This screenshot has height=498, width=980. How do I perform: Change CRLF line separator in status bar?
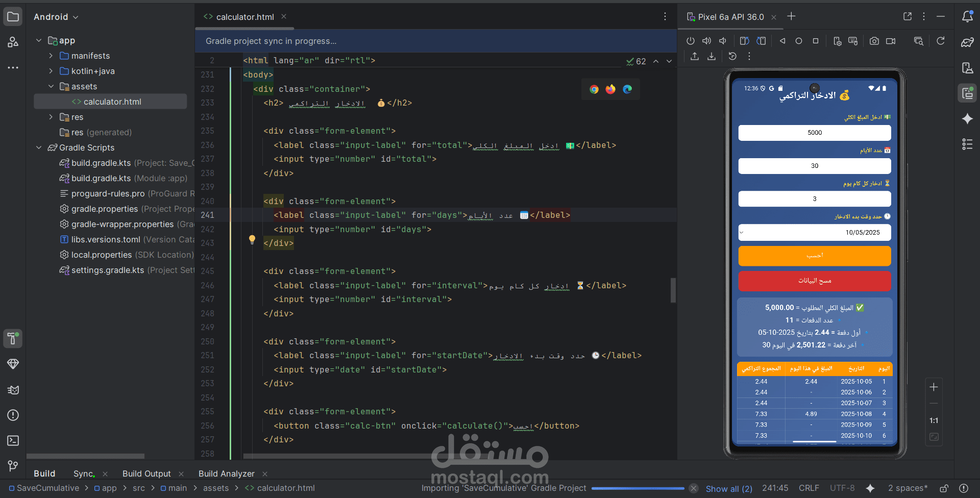(x=809, y=488)
